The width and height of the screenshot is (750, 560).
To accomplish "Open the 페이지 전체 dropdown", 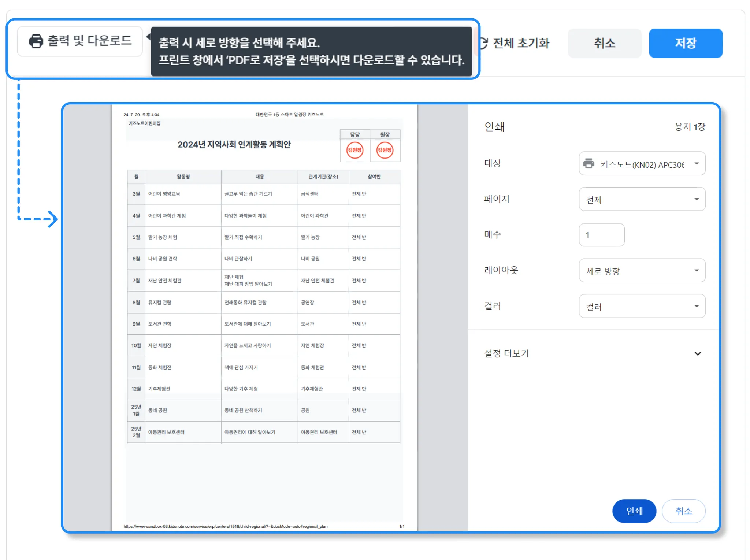I will coord(642,199).
